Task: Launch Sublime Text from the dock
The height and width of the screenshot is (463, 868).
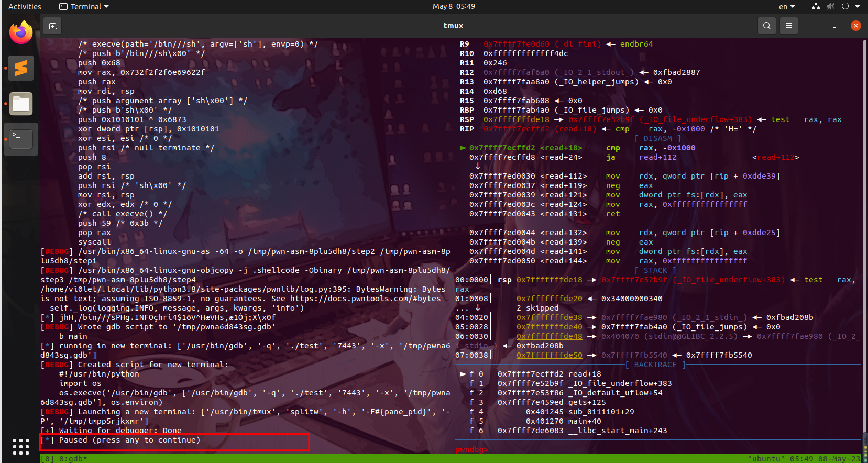Action: coord(21,68)
